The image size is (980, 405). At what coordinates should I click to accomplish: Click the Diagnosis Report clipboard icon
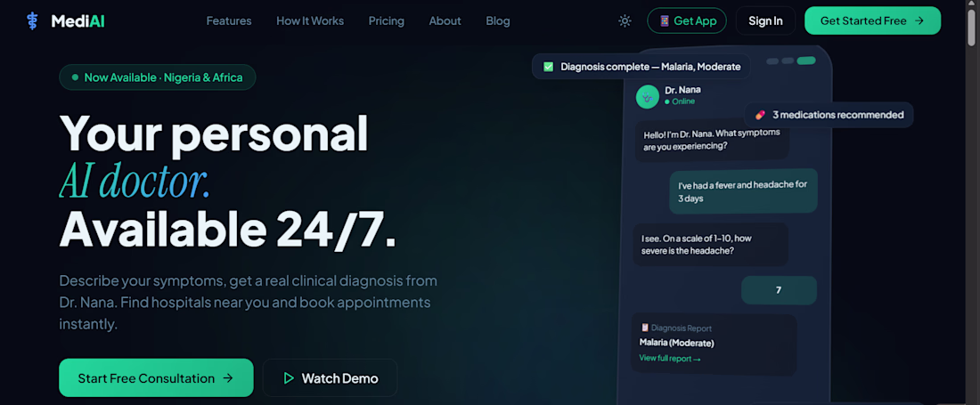coord(644,328)
